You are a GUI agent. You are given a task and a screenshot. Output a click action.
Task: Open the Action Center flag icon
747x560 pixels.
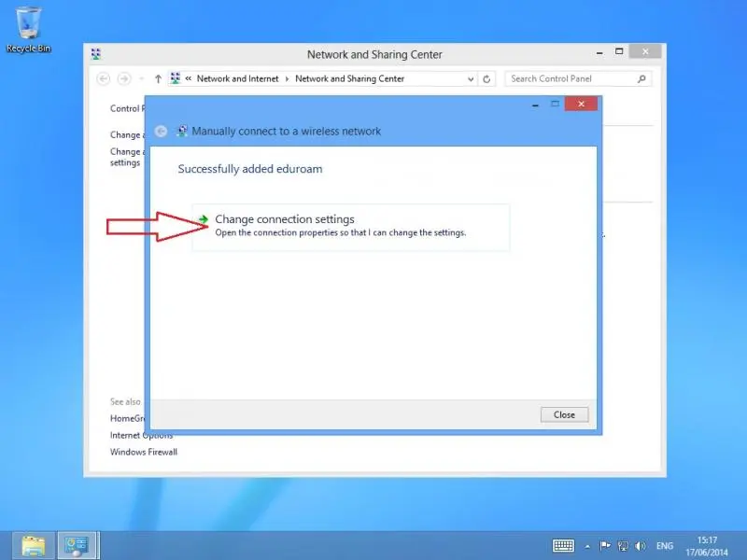pyautogui.click(x=605, y=545)
